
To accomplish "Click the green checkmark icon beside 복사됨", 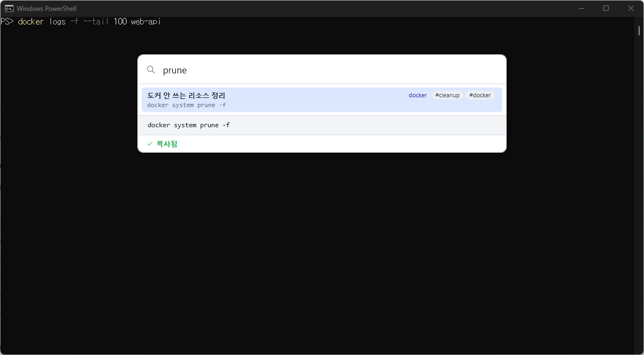I will [150, 144].
